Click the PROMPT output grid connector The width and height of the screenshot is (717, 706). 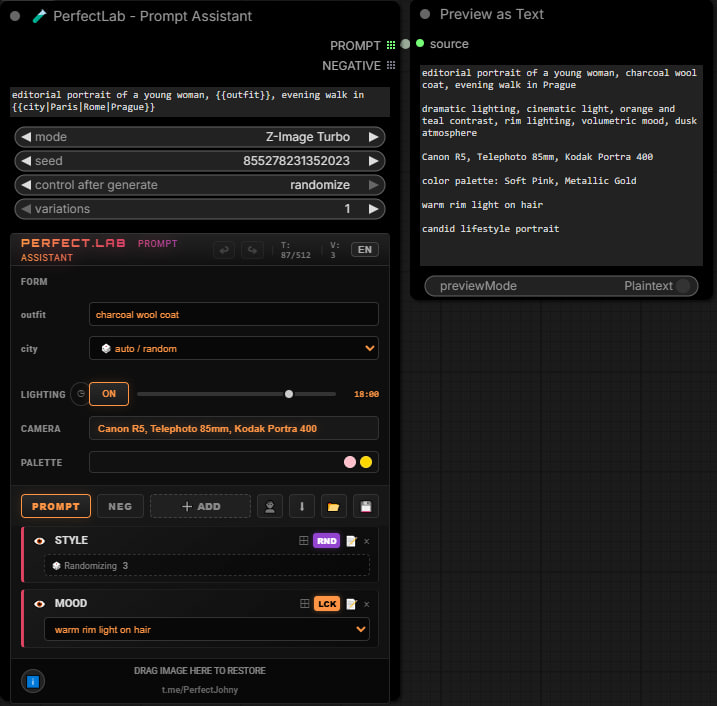click(391, 45)
